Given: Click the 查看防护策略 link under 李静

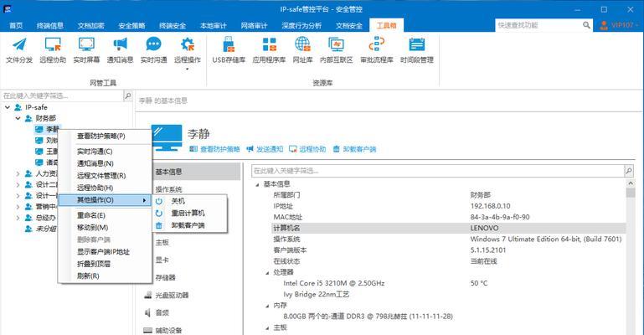Looking at the screenshot, I should pyautogui.click(x=214, y=149).
